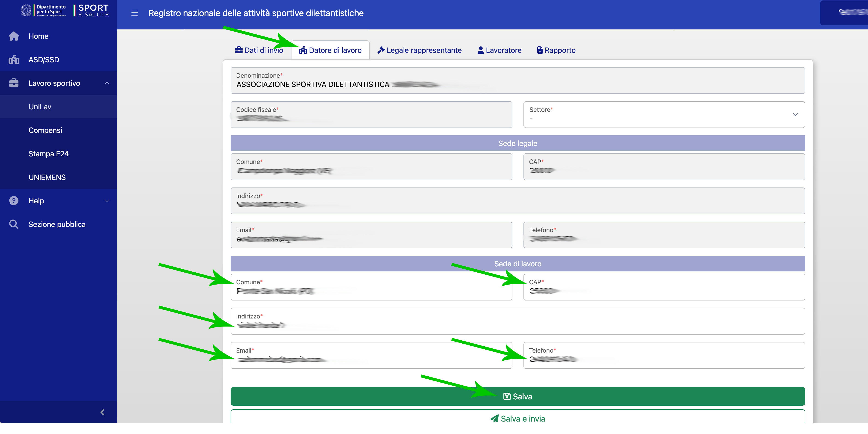868x434 pixels.
Task: Collapse the Lavoro sportivo submenu chevron
Action: pos(107,83)
